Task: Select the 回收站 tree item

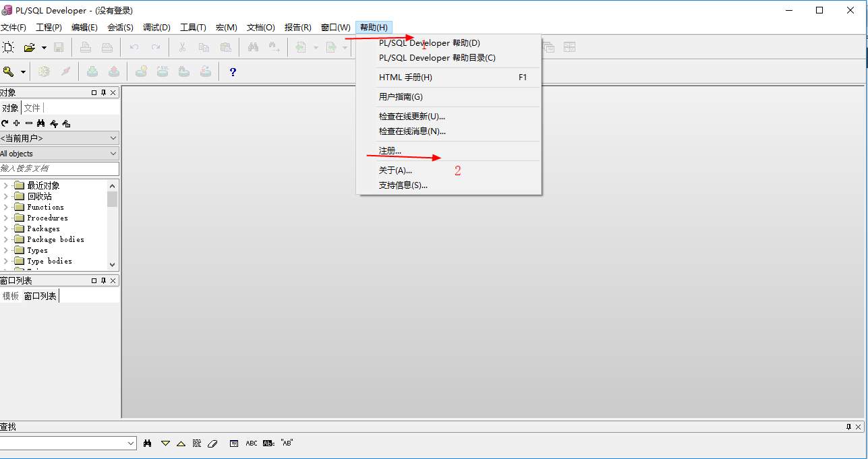Action: click(39, 196)
